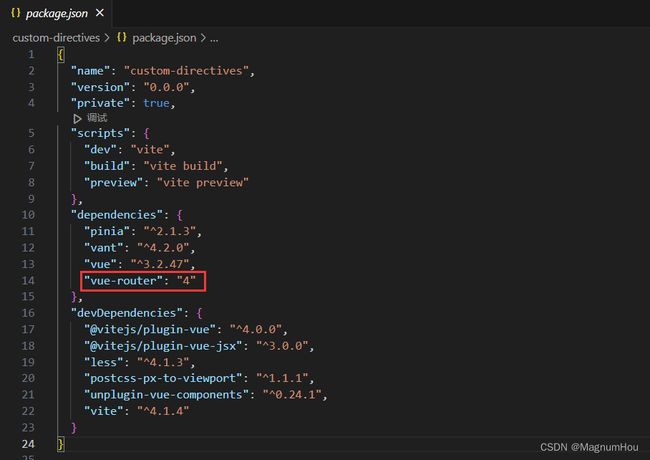Click the "vite" value on line 6
Screen dimensions: 650x460
click(150, 150)
